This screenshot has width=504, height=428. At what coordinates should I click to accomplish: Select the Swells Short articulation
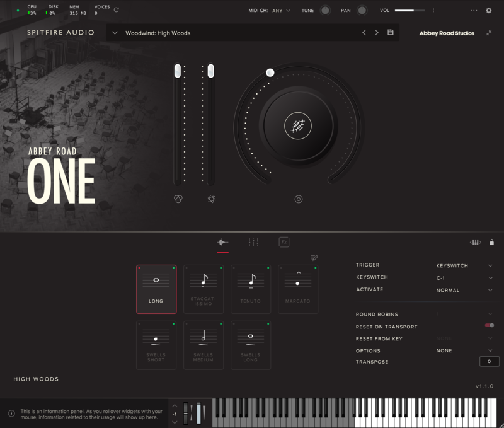coord(156,345)
